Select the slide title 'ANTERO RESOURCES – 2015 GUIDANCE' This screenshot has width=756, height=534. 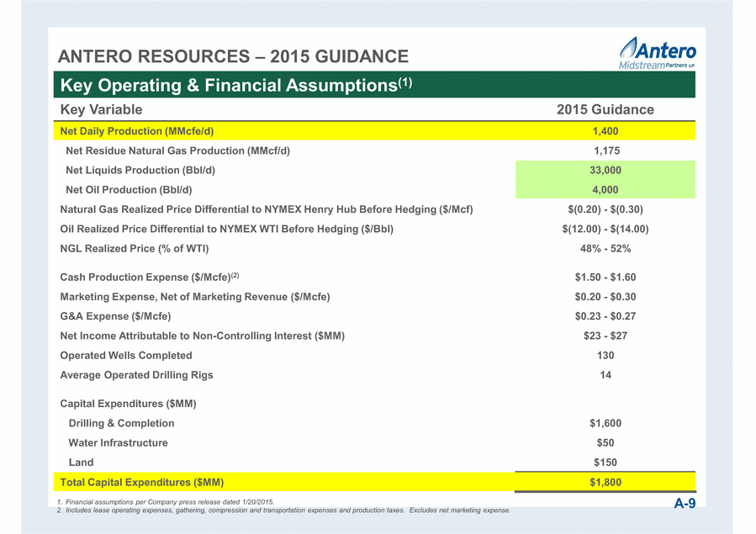pos(233,56)
